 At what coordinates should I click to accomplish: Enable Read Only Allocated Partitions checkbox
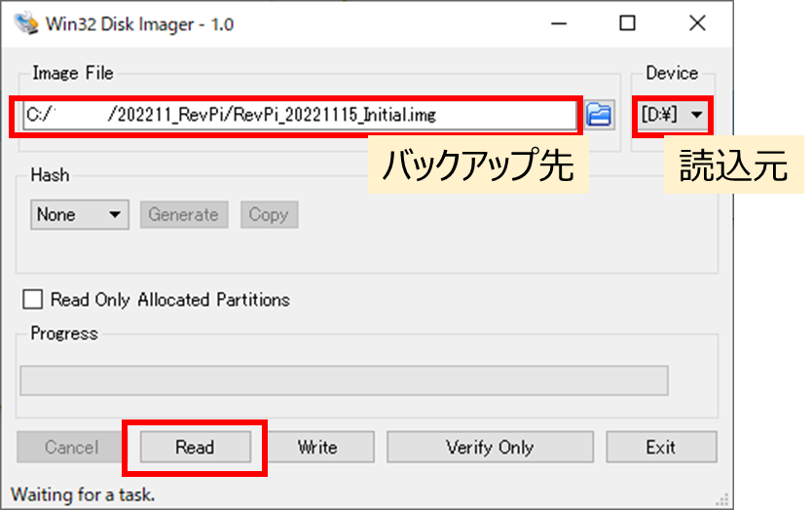click(x=33, y=299)
